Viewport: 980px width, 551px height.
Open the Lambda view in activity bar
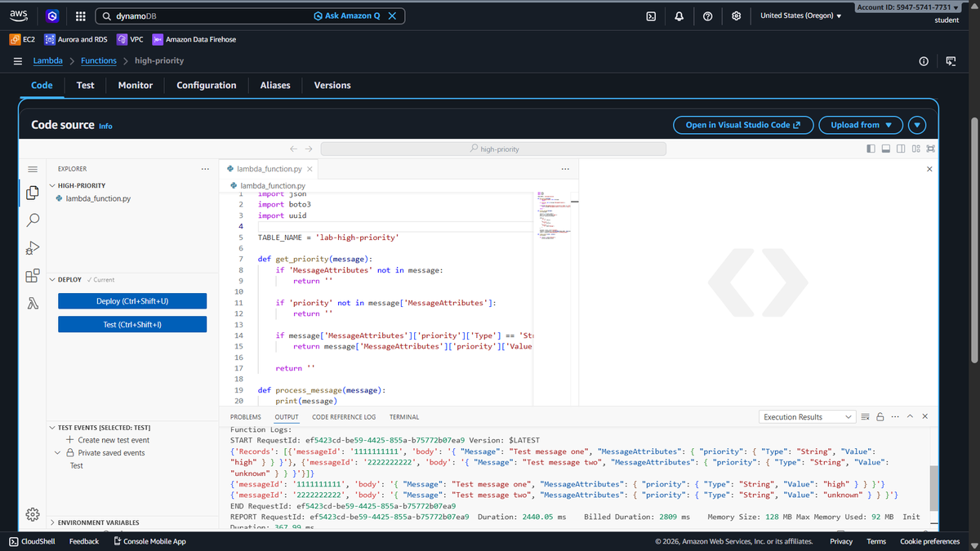tap(33, 304)
